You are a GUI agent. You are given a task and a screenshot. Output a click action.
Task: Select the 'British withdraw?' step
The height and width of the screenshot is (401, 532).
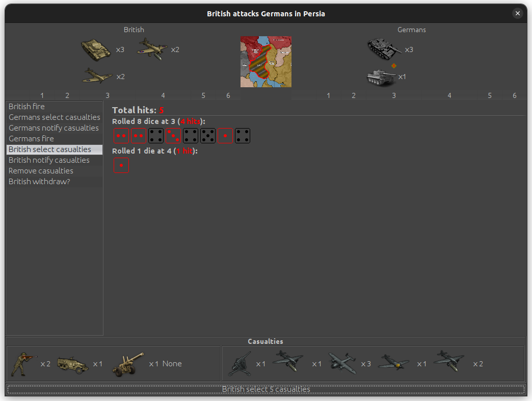55,181
